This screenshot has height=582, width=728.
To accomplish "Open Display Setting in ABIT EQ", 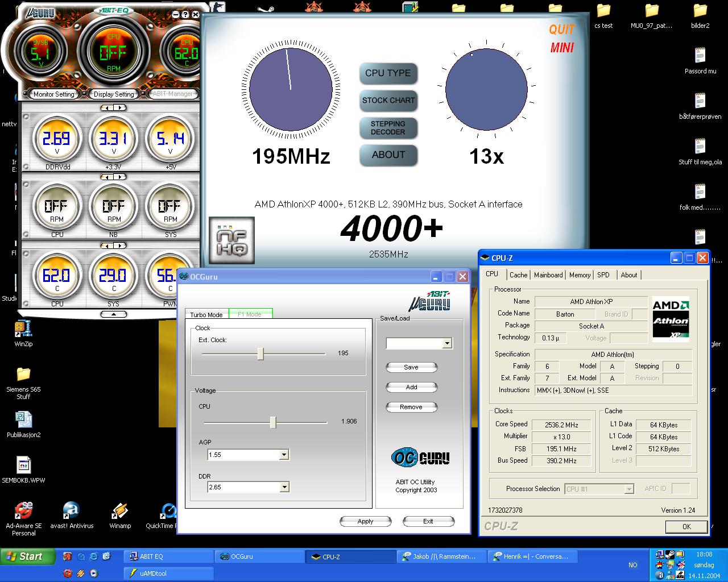I will pyautogui.click(x=114, y=94).
